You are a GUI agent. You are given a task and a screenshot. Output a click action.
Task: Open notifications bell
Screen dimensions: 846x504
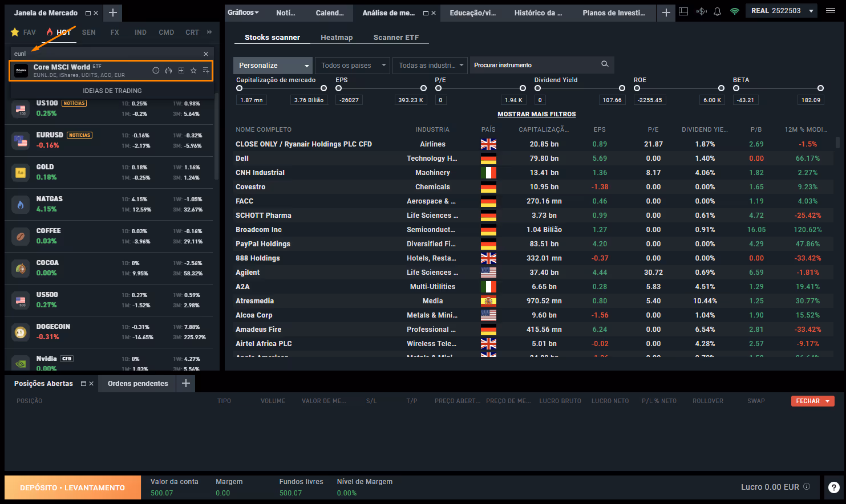coord(718,11)
